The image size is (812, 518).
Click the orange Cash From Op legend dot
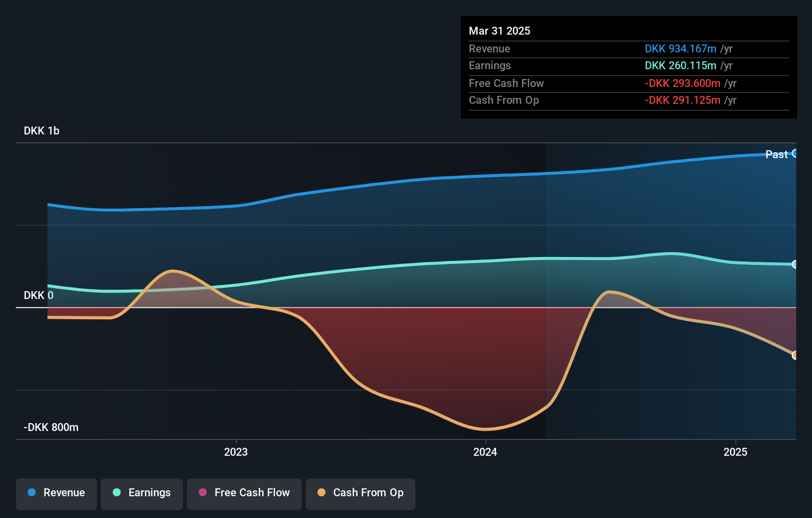(x=321, y=492)
